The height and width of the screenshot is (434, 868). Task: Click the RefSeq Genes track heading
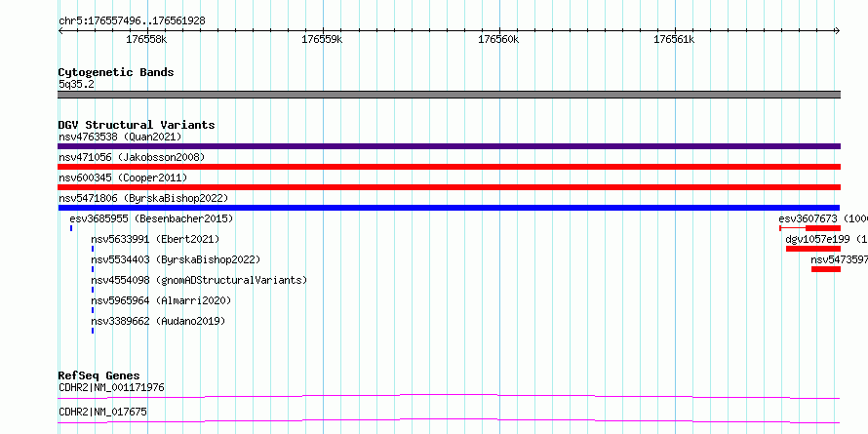pos(99,375)
